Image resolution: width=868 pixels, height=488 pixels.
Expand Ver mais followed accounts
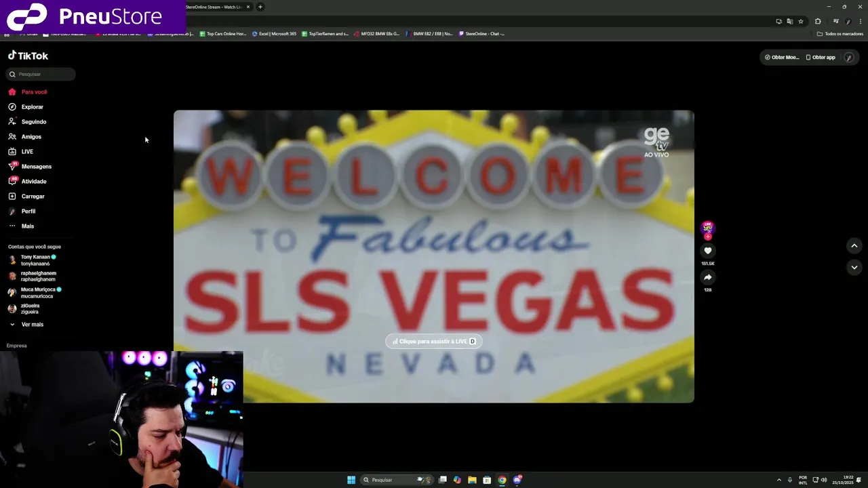(x=26, y=325)
